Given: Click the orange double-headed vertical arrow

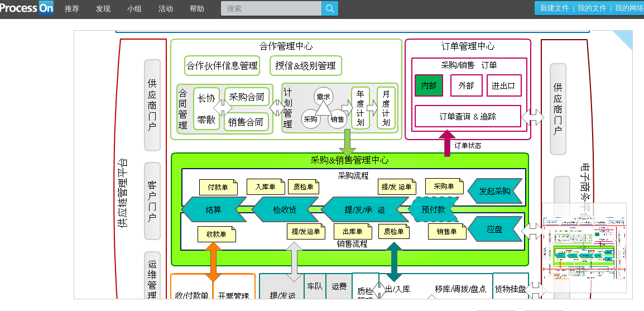Looking at the screenshot, I should pos(213,262).
